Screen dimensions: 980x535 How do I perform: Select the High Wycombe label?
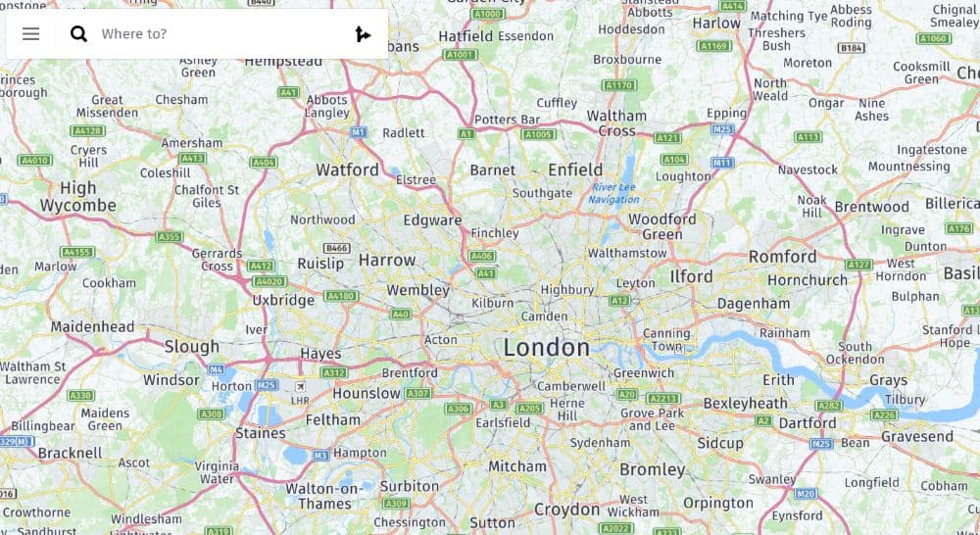(x=78, y=196)
